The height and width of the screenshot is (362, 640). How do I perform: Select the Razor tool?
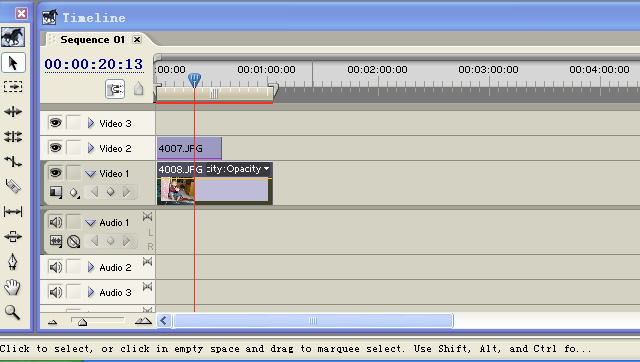(13, 187)
